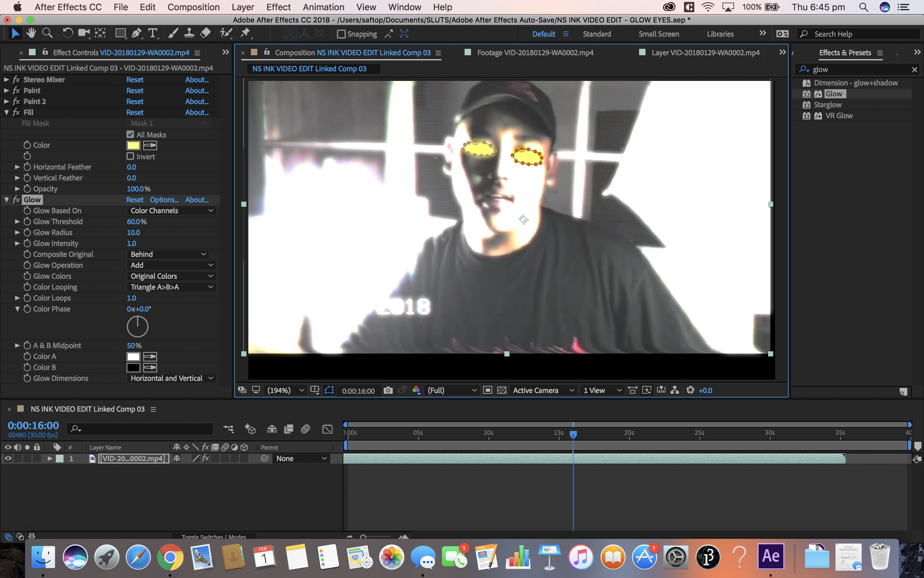The image size is (924, 578).
Task: Click the region of interest icon
Action: coord(488,390)
